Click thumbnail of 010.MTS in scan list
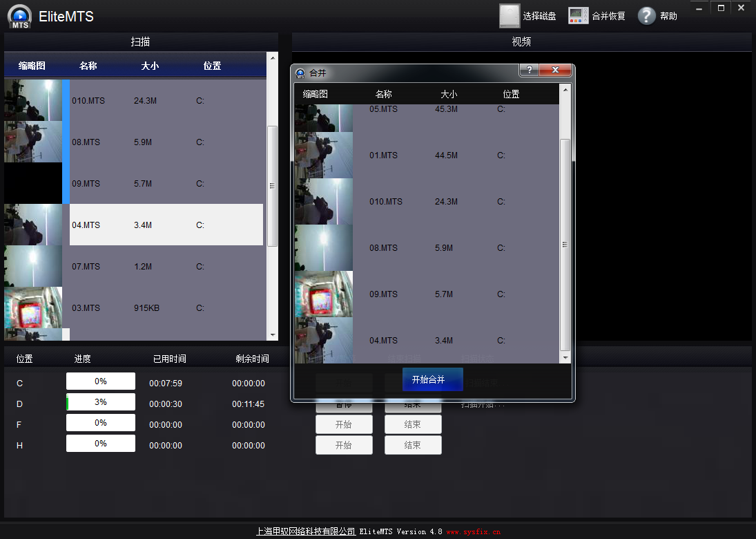Viewport: 756px width, 539px height. pos(33,100)
